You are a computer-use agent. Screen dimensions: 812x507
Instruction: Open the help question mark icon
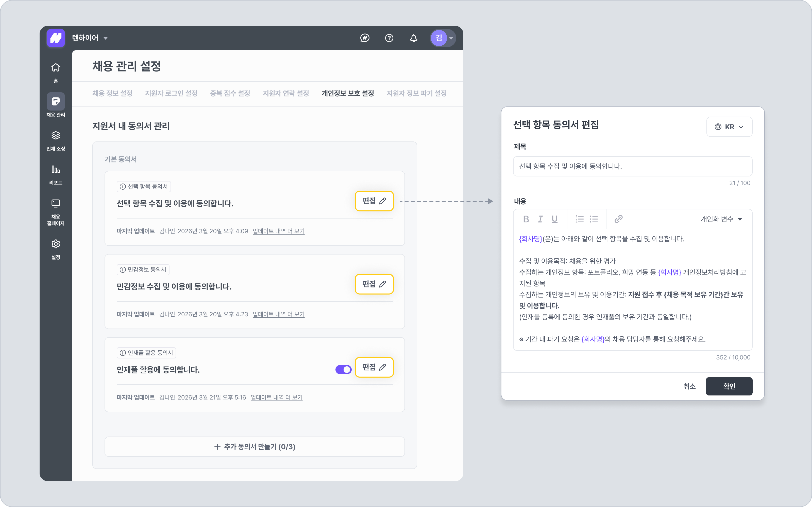click(x=389, y=38)
